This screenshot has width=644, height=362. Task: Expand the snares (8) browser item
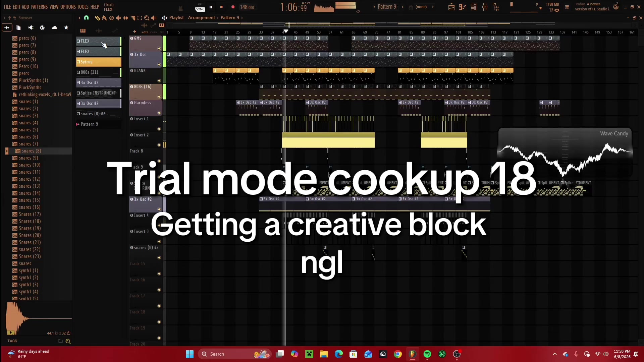click(7, 151)
